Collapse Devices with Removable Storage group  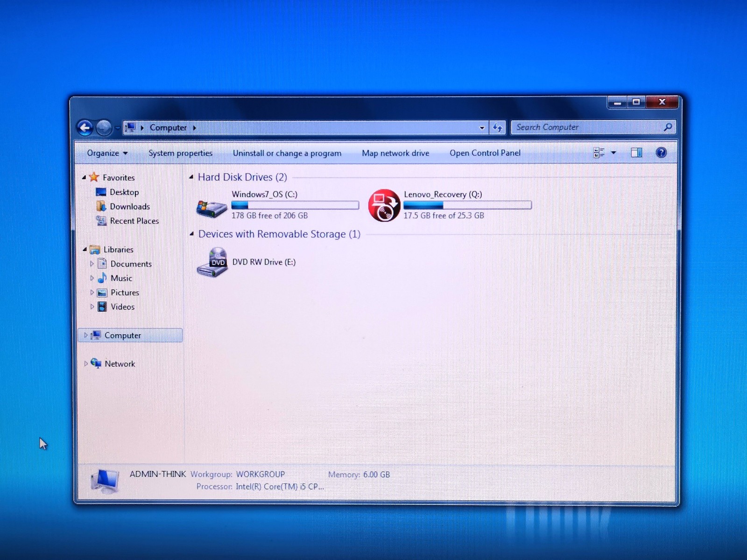coord(192,234)
